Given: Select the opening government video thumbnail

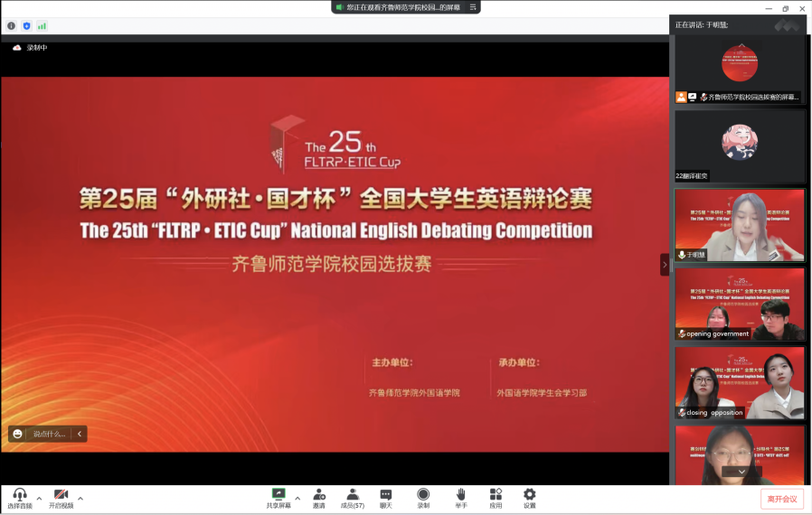Looking at the screenshot, I should tap(740, 304).
